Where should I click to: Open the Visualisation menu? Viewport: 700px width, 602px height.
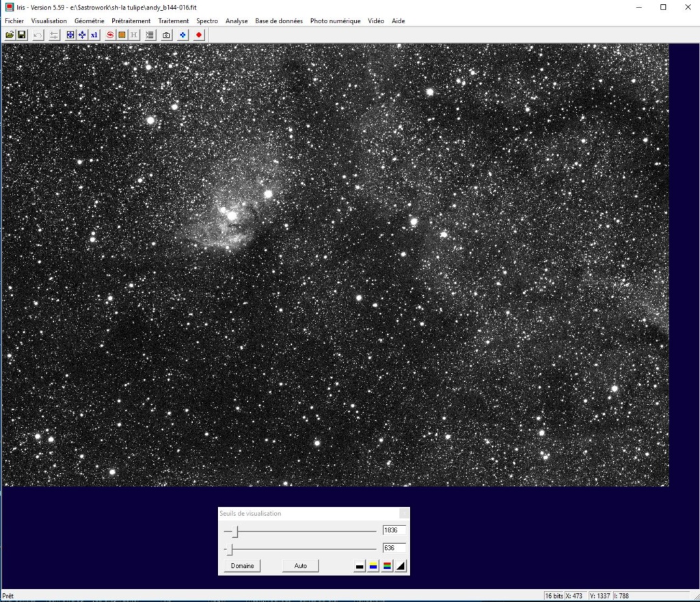[x=49, y=21]
